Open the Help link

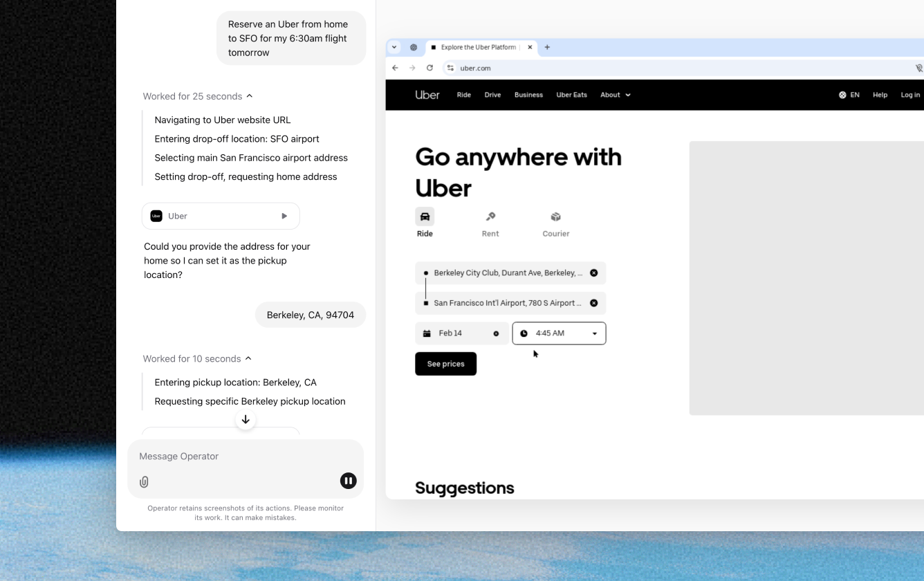click(x=880, y=95)
